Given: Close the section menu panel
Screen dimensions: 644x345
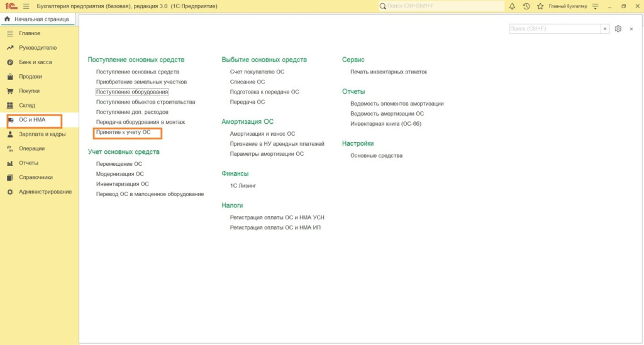Looking at the screenshot, I should pyautogui.click(x=631, y=29).
